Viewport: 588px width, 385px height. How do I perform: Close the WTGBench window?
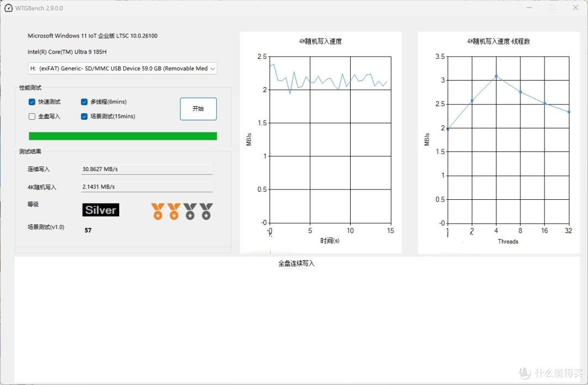coord(575,8)
